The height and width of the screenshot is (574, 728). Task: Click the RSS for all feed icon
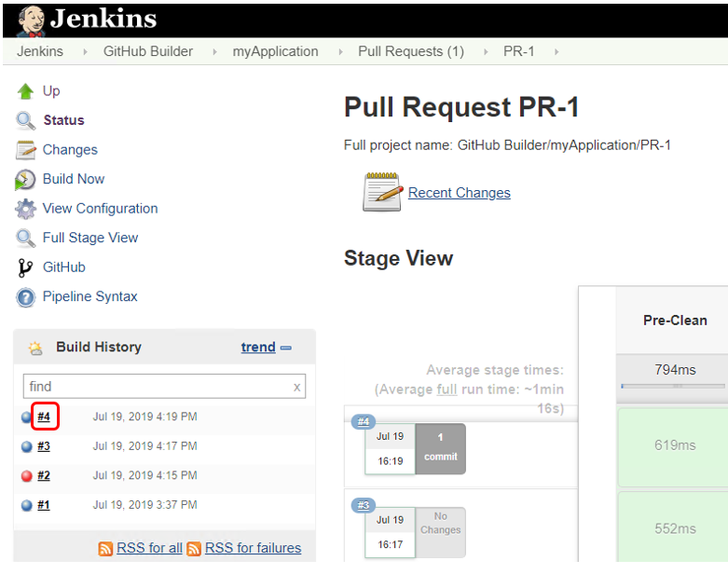(105, 549)
